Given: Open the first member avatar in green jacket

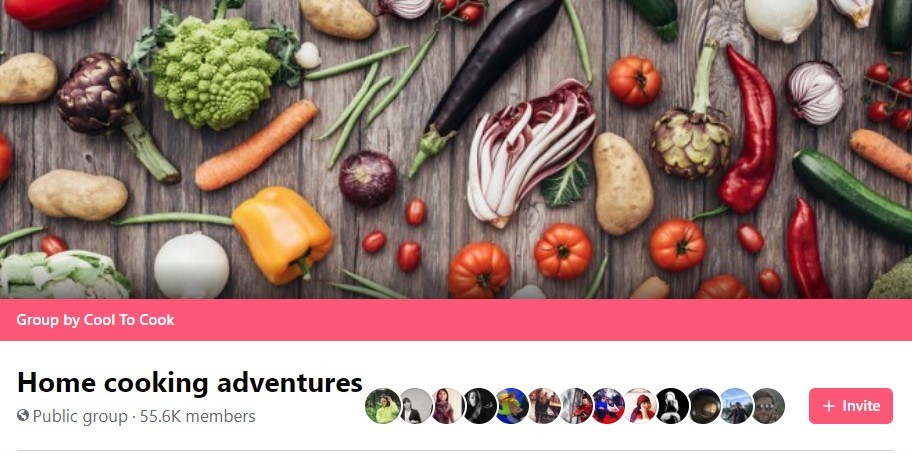Looking at the screenshot, I should pos(383,406).
